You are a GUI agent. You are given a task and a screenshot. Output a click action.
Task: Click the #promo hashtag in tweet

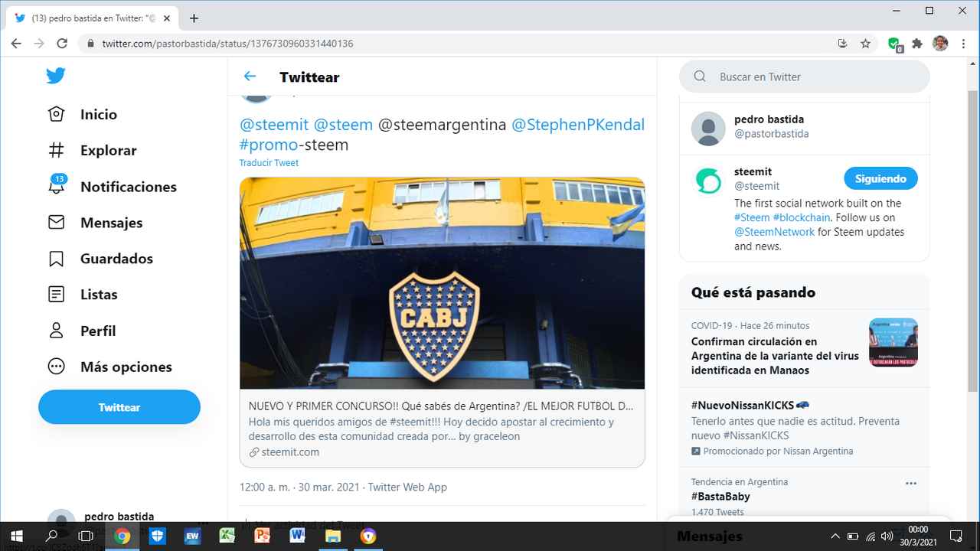tap(269, 145)
